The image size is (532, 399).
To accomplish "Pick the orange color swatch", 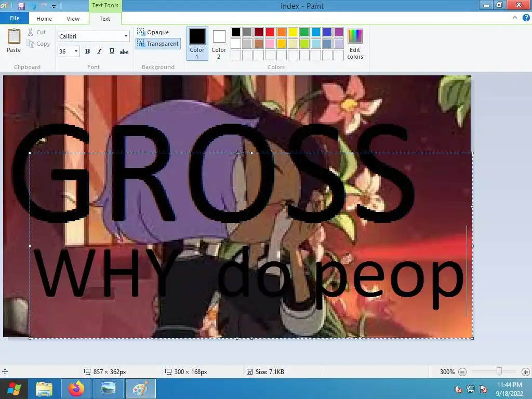I will click(282, 32).
